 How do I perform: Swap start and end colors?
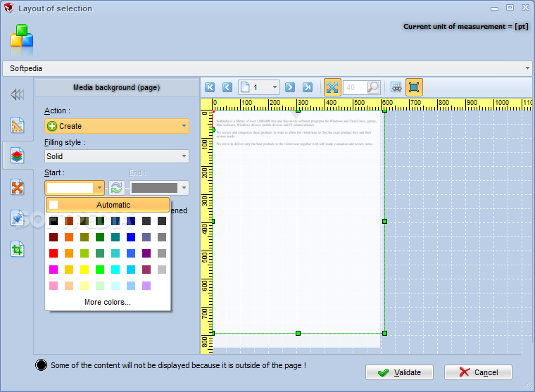click(117, 188)
